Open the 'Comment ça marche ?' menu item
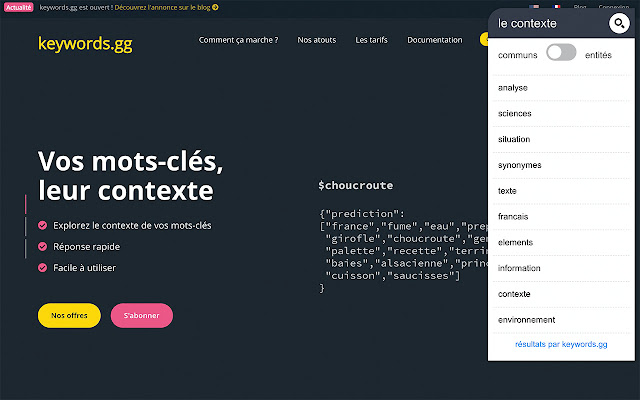The width and height of the screenshot is (640, 400). [238, 40]
